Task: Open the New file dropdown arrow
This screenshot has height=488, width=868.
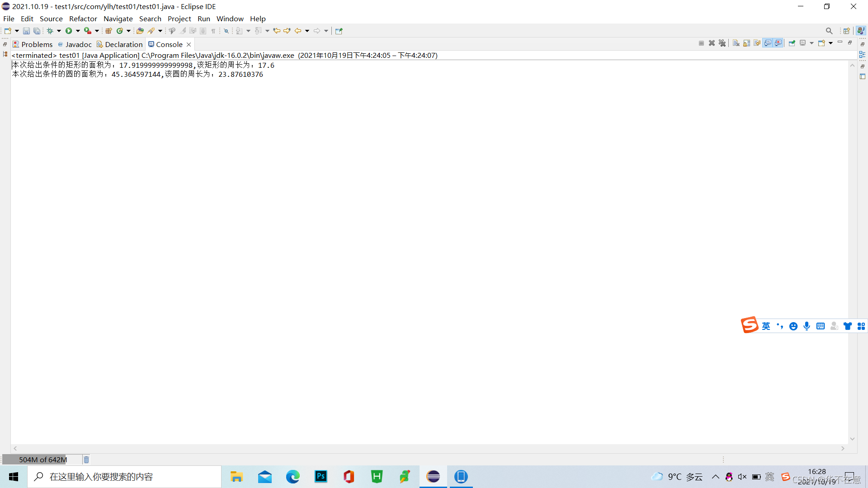Action: (17, 31)
